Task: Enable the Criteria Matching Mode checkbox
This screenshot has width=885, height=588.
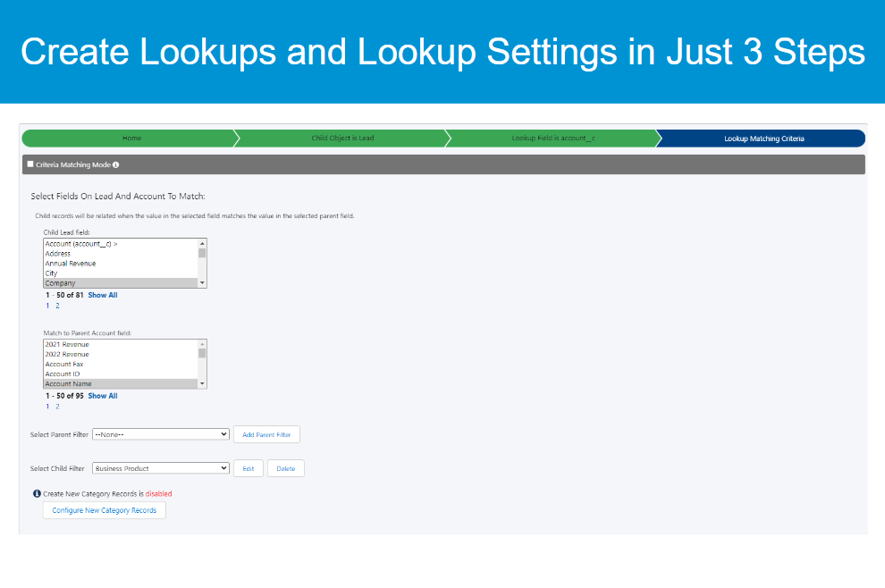Action: [30, 164]
